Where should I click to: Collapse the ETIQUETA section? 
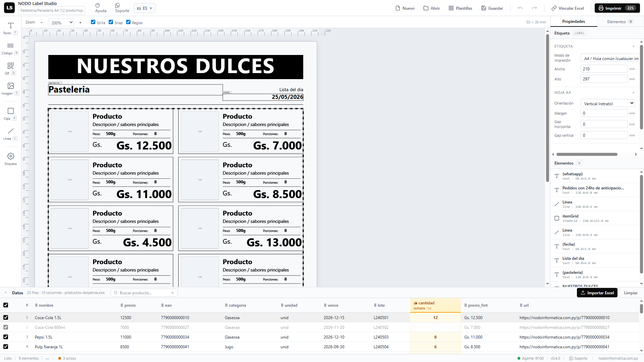click(634, 46)
